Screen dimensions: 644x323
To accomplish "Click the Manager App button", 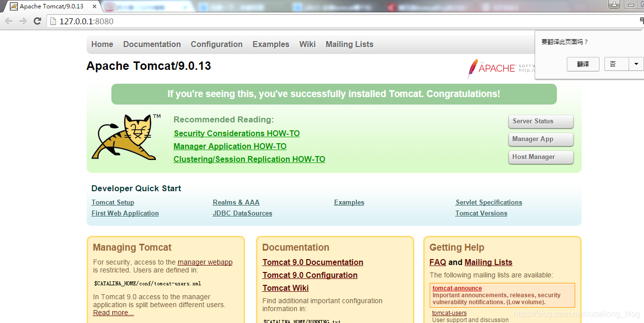I will (541, 139).
